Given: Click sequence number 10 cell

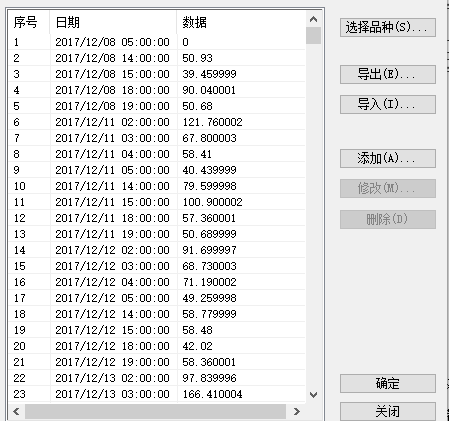Looking at the screenshot, I should pos(19,186).
